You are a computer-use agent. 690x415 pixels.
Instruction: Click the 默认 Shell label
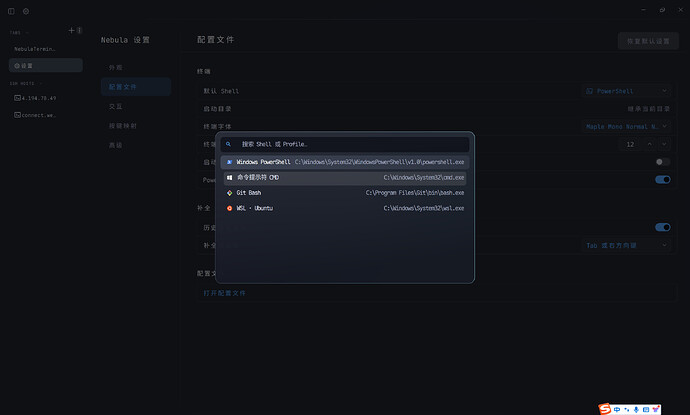tap(221, 91)
